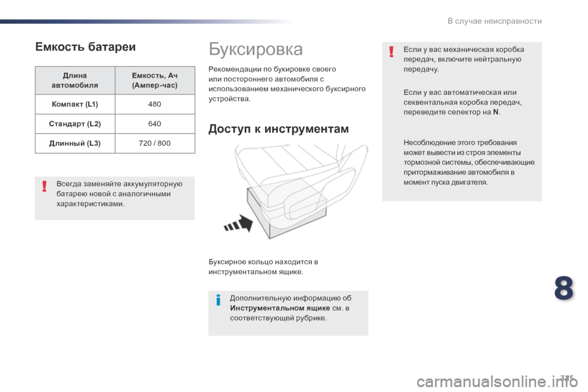Screen dimensions: 588x392
Task: Click paragraph 'Рекомендации по букировке своего'
Action: pos(287,84)
